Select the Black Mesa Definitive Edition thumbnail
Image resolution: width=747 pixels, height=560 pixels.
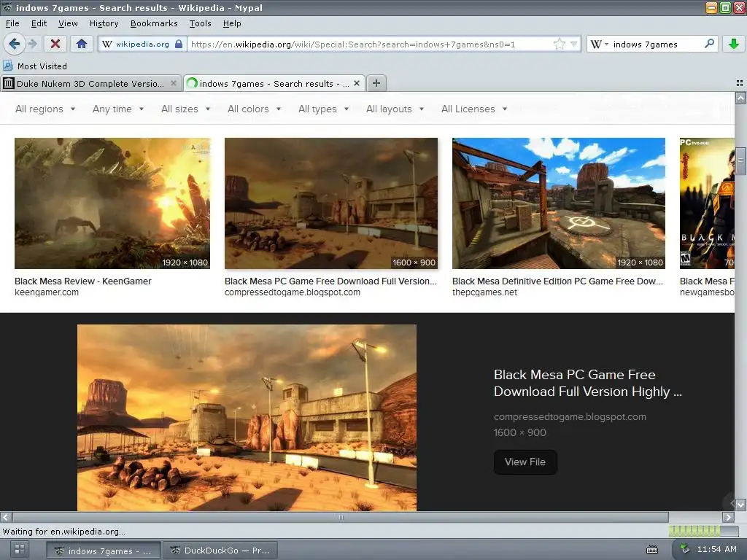559,203
